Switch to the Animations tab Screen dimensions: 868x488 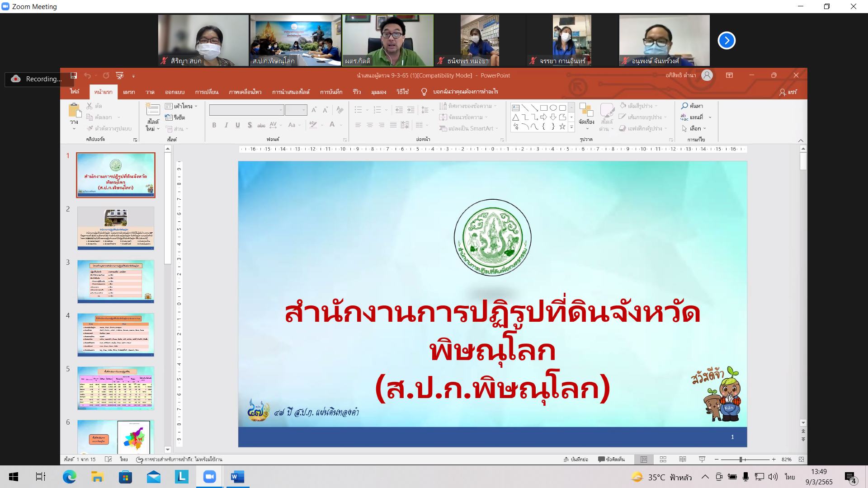(x=245, y=92)
